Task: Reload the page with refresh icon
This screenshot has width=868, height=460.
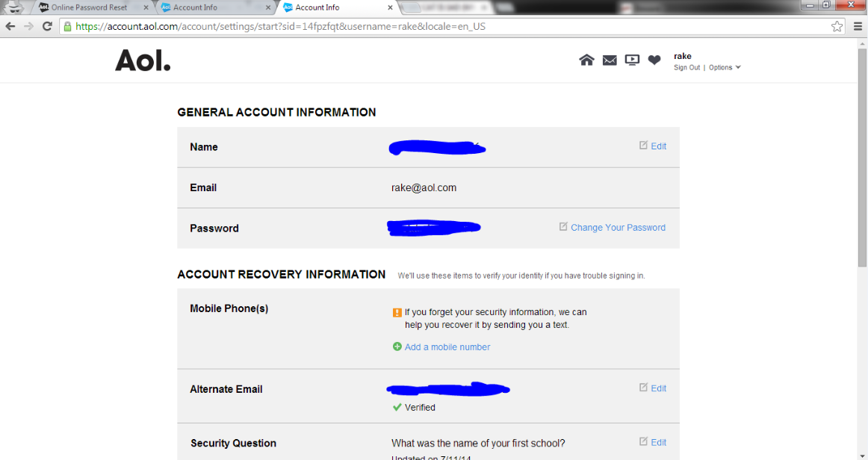Action: coord(47,26)
